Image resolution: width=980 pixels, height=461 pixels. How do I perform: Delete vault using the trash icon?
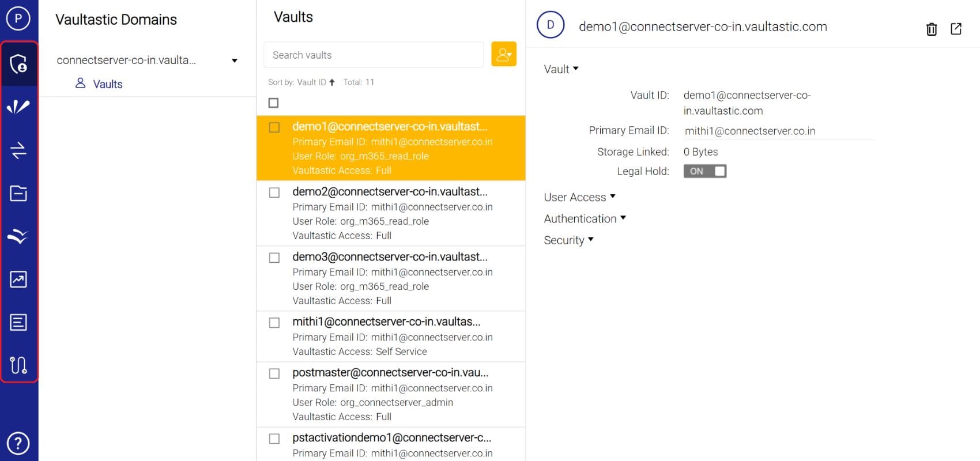click(x=931, y=29)
